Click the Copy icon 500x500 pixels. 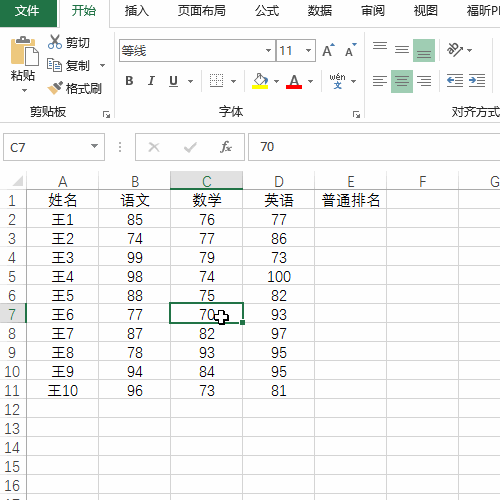coord(54,65)
